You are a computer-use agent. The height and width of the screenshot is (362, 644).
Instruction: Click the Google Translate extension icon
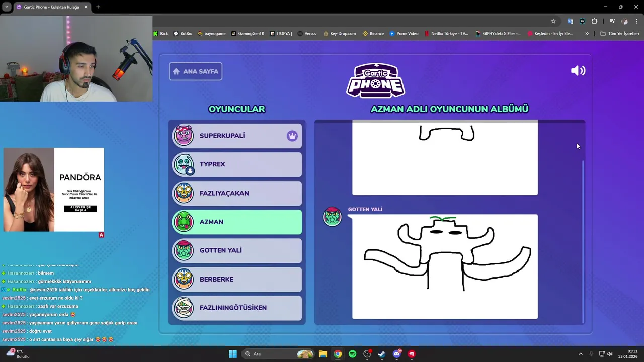[x=570, y=21]
